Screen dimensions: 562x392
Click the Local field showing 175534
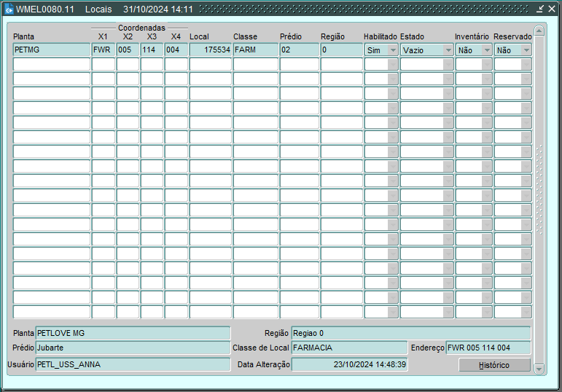(x=210, y=50)
